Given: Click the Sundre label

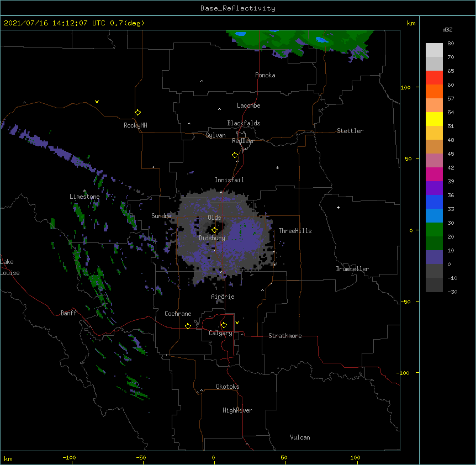Looking at the screenshot, I should pos(161,216).
